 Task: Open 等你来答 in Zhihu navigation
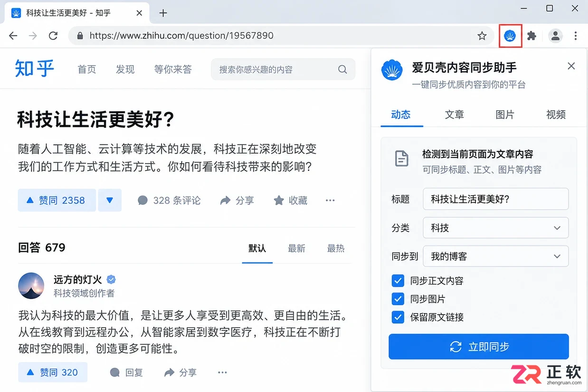coord(173,69)
